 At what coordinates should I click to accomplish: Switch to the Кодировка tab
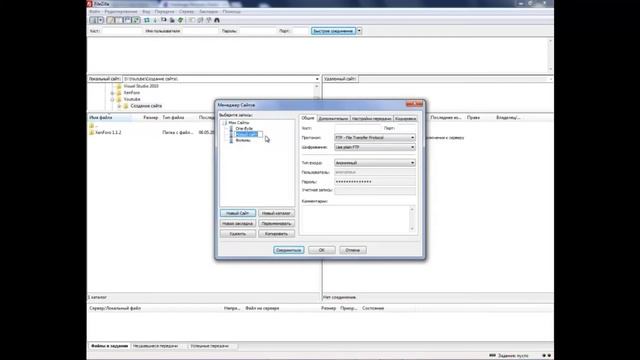(x=405, y=118)
